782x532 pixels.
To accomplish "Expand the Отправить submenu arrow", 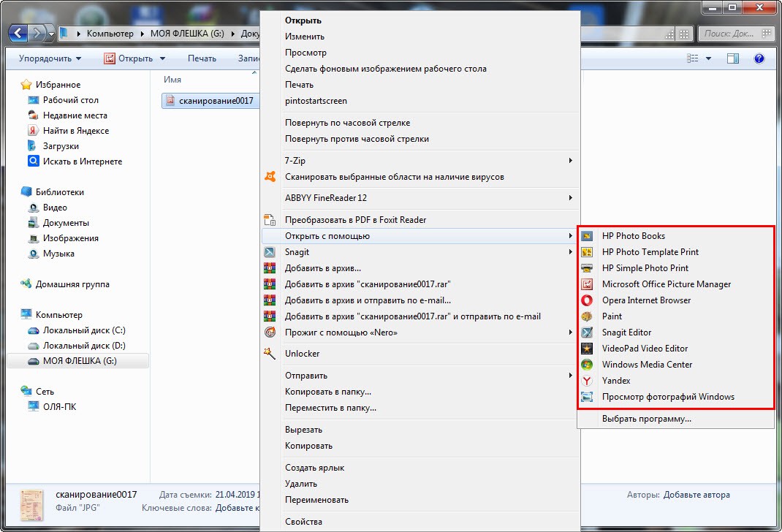I will click(x=570, y=376).
